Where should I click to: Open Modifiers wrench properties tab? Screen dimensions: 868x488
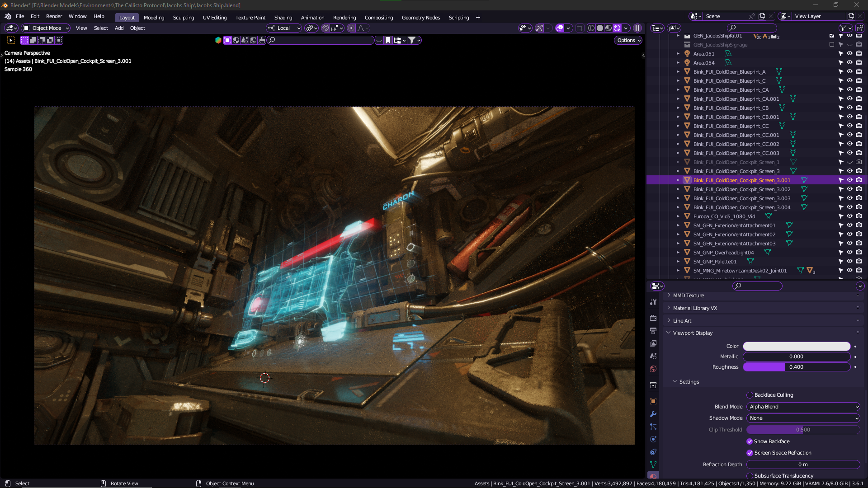tap(653, 414)
